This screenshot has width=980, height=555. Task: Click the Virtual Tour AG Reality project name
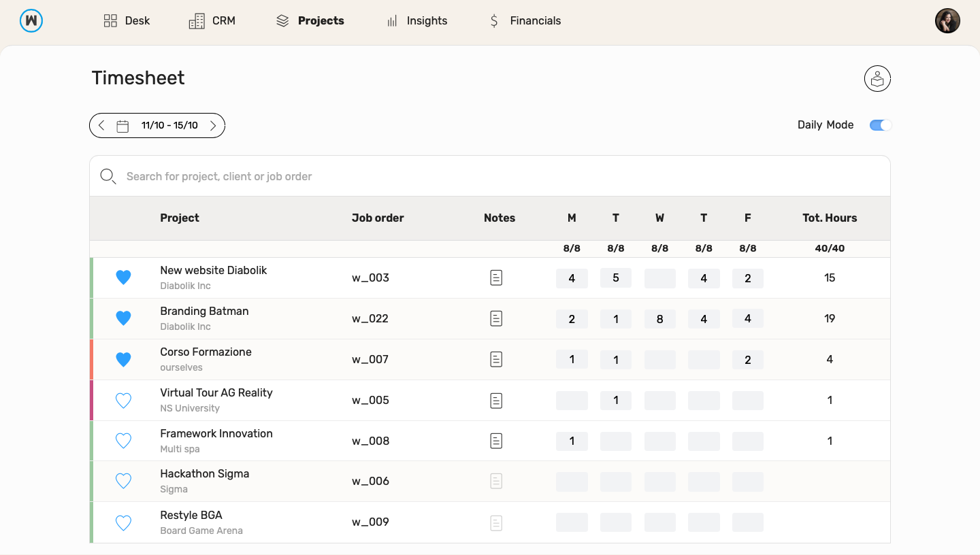coord(216,392)
